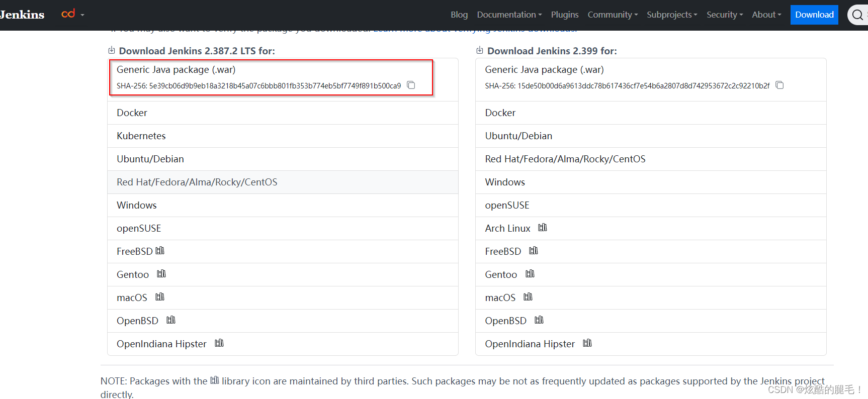The image size is (868, 399).
Task: Choose Red Hat/Fedora/Alma/Rocky/CentOS under 2.399
Action: [x=651, y=159]
